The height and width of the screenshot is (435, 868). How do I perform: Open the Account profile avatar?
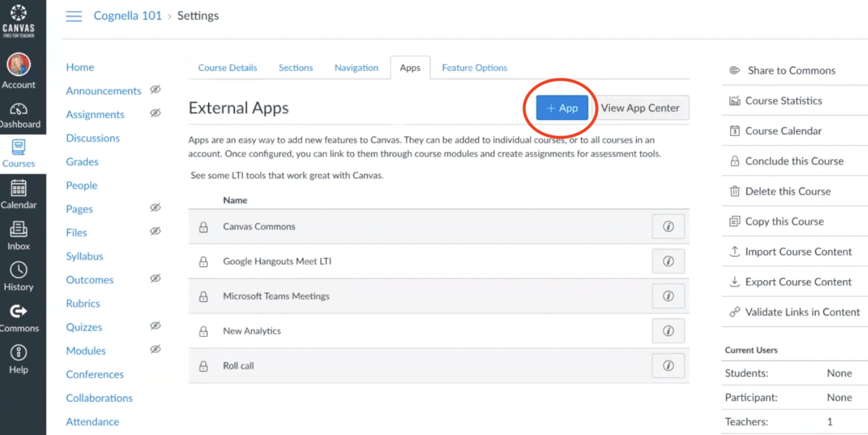point(18,64)
